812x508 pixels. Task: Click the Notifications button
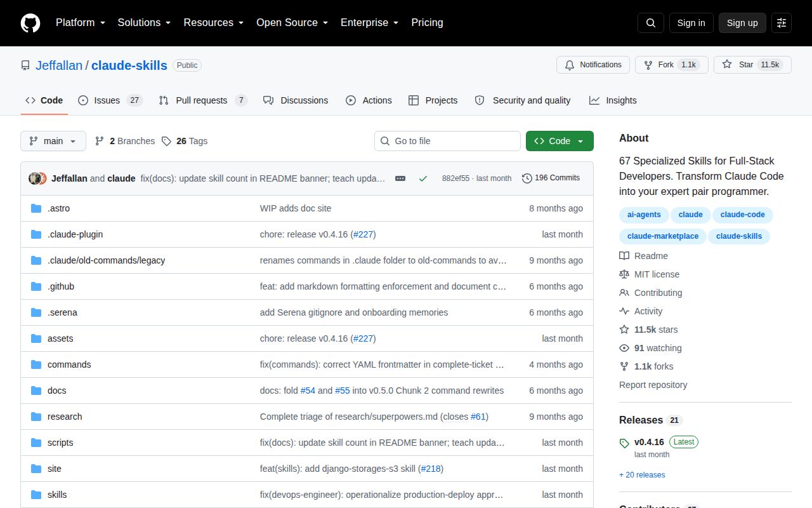[593, 65]
